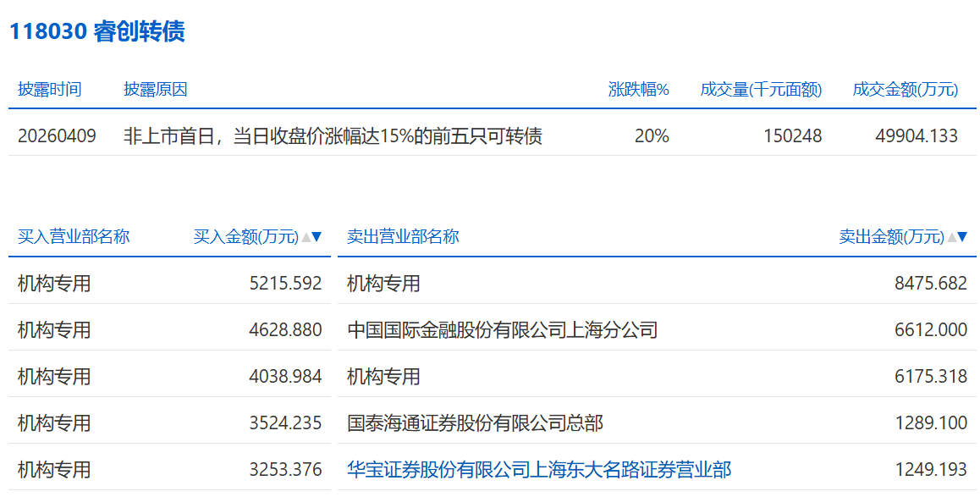The height and width of the screenshot is (497, 980).
Task: Select the 涨跌幅% column header
Action: 638,90
